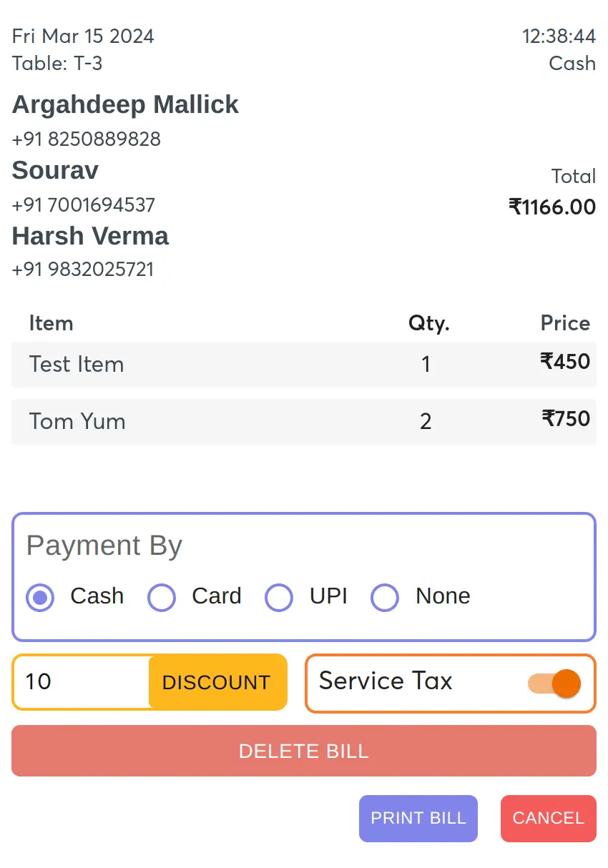Screen dimensions: 608x868
Task: Click the Qty. column header
Action: (x=428, y=323)
